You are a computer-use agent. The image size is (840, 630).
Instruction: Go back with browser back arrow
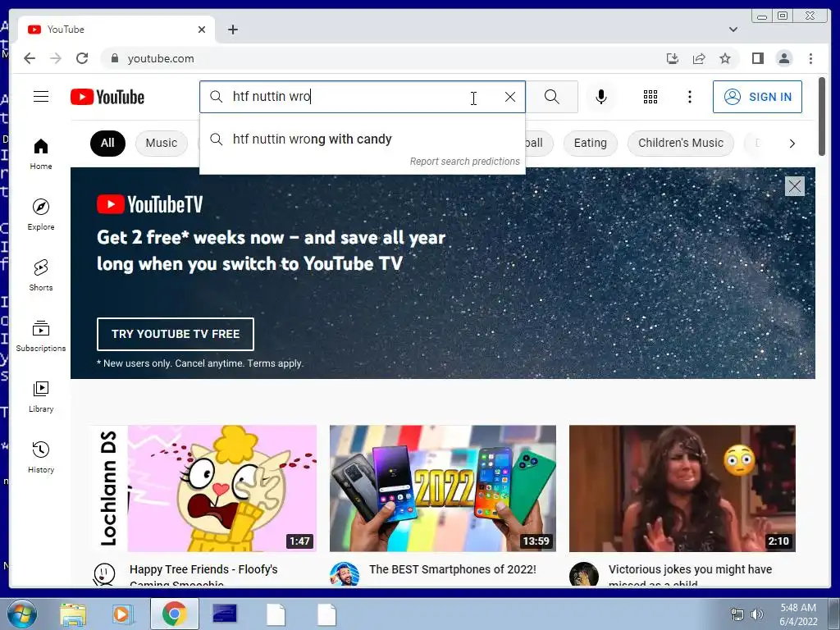[30, 58]
